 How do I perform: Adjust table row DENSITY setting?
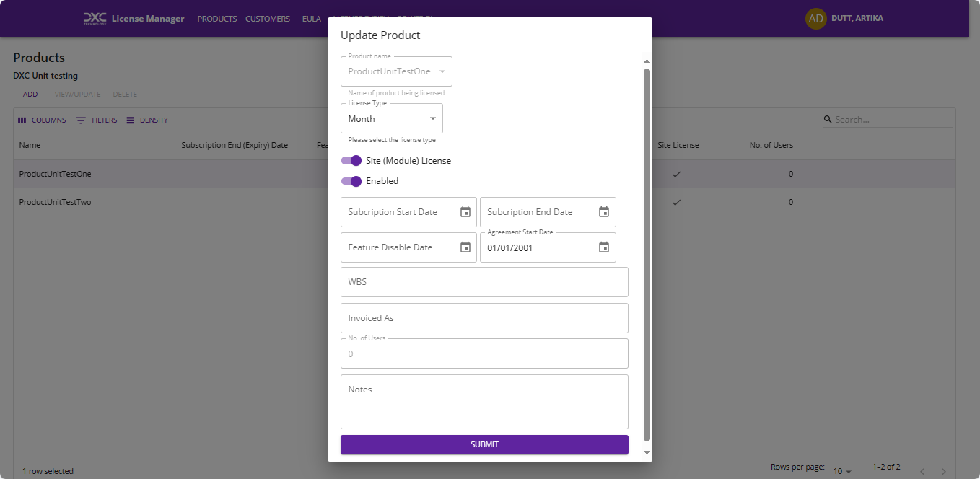[131, 120]
